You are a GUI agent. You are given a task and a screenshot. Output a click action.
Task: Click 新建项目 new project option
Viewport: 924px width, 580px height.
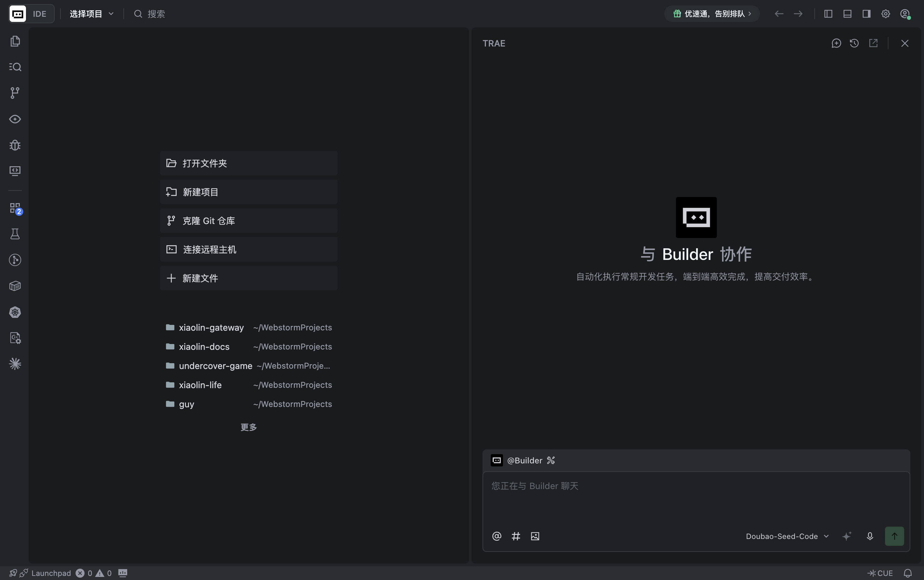click(x=249, y=192)
